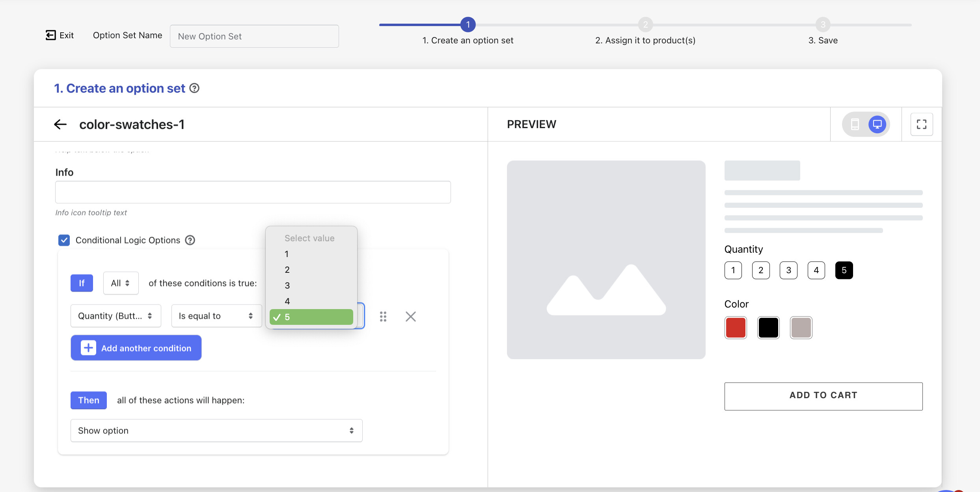Choose value 4 from the open list
Viewport: 980px width, 492px height.
click(x=287, y=301)
